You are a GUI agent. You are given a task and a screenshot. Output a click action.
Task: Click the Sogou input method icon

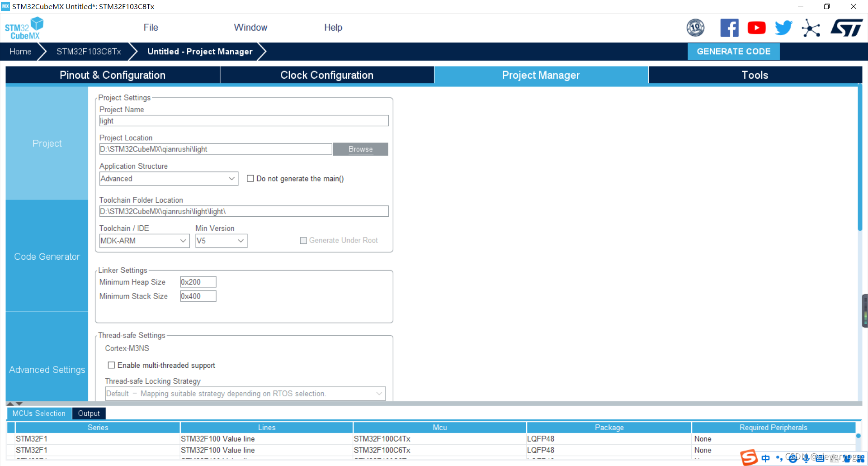(749, 457)
